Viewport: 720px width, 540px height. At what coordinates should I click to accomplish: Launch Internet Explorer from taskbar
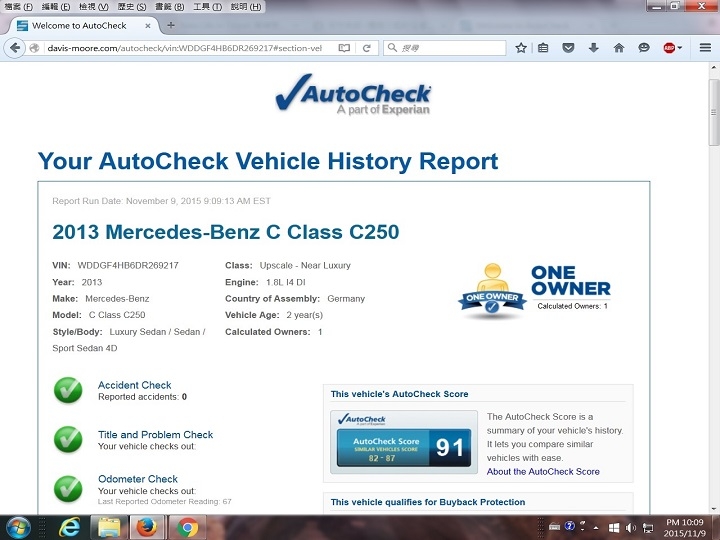(x=69, y=528)
